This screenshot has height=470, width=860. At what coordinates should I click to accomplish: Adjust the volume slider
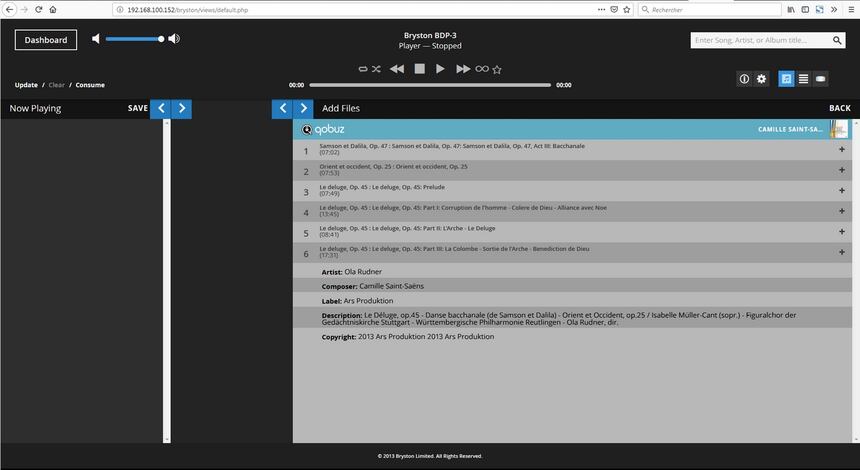(134, 39)
